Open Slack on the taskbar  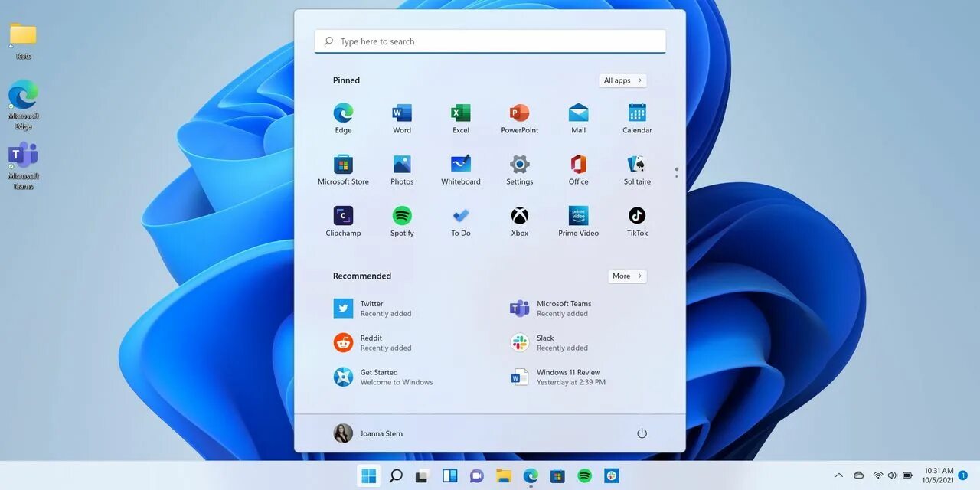[x=611, y=475]
